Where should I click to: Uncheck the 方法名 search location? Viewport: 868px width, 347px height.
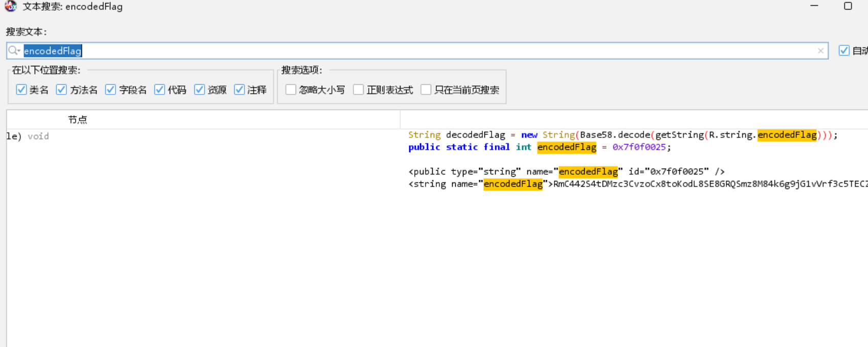click(61, 90)
